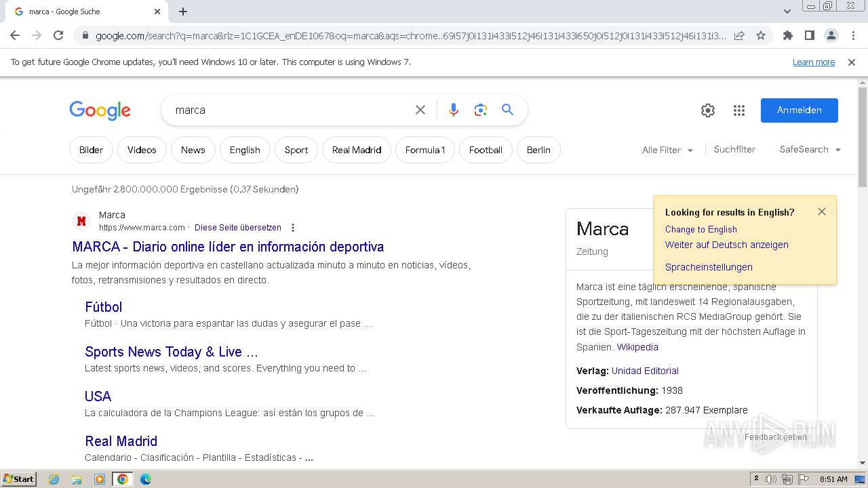Click the Marca favicon in first result

tap(81, 221)
